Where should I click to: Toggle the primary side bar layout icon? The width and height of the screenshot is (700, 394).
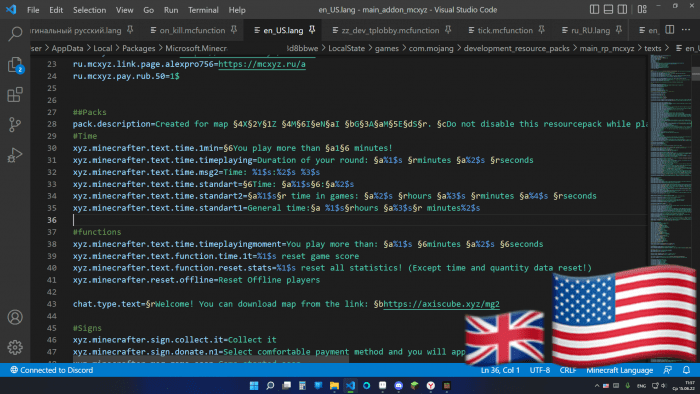[594, 9]
